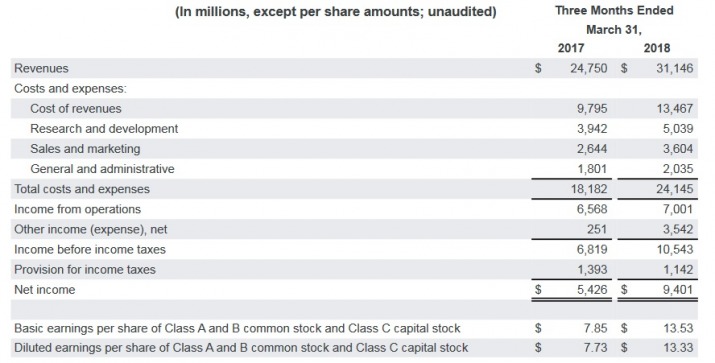Select the Cost of revenues label
715x363 pixels.
coord(76,109)
